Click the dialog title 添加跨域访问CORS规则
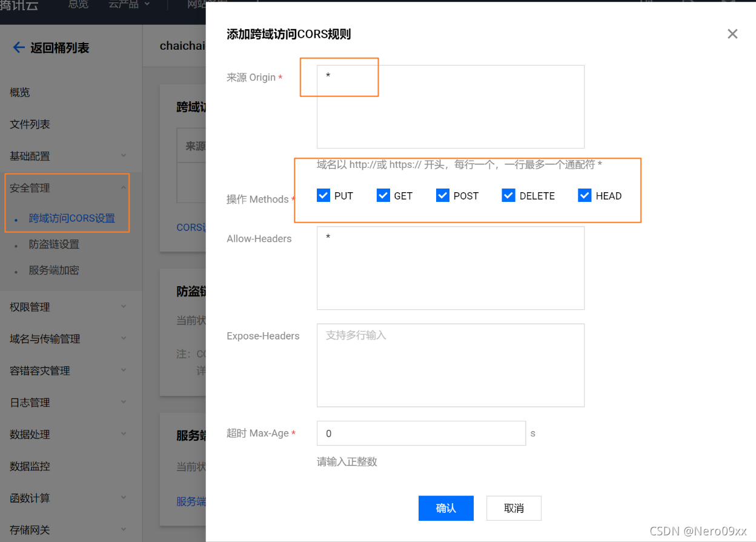The width and height of the screenshot is (756, 542). (x=289, y=34)
